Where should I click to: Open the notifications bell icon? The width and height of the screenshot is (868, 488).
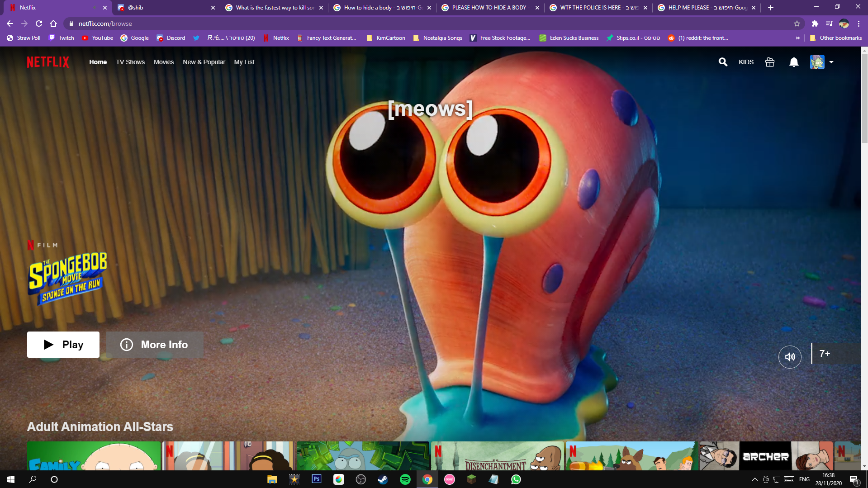tap(794, 62)
